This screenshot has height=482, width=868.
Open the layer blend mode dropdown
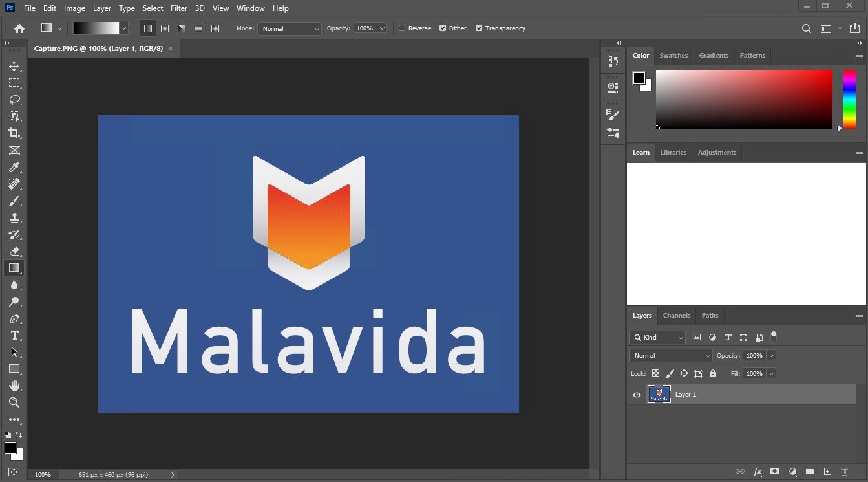[670, 355]
